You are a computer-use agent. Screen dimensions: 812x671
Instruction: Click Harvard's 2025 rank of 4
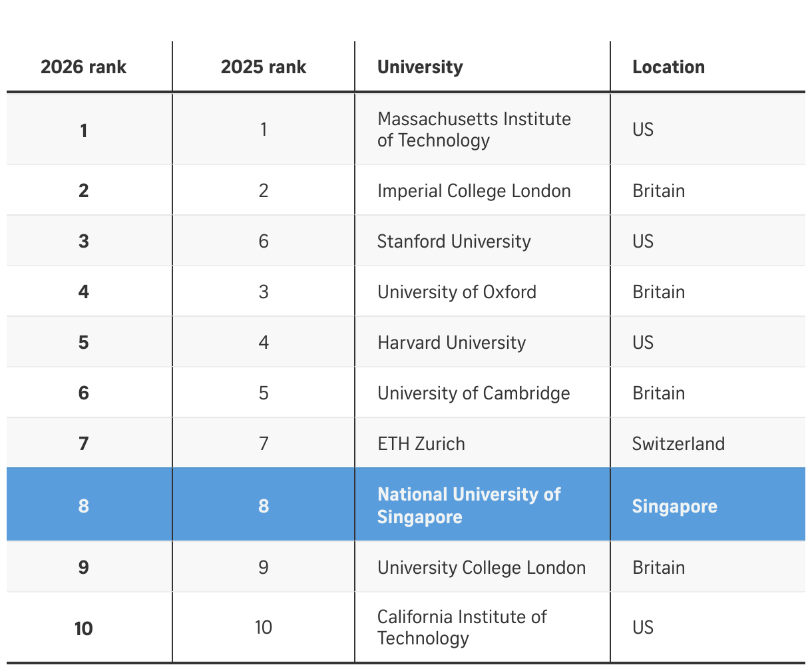(264, 342)
